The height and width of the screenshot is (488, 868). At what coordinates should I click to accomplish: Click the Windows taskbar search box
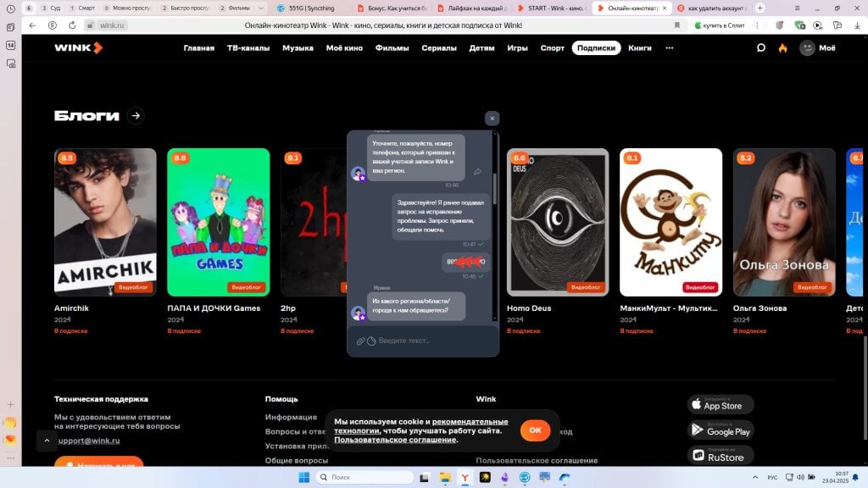tap(364, 478)
